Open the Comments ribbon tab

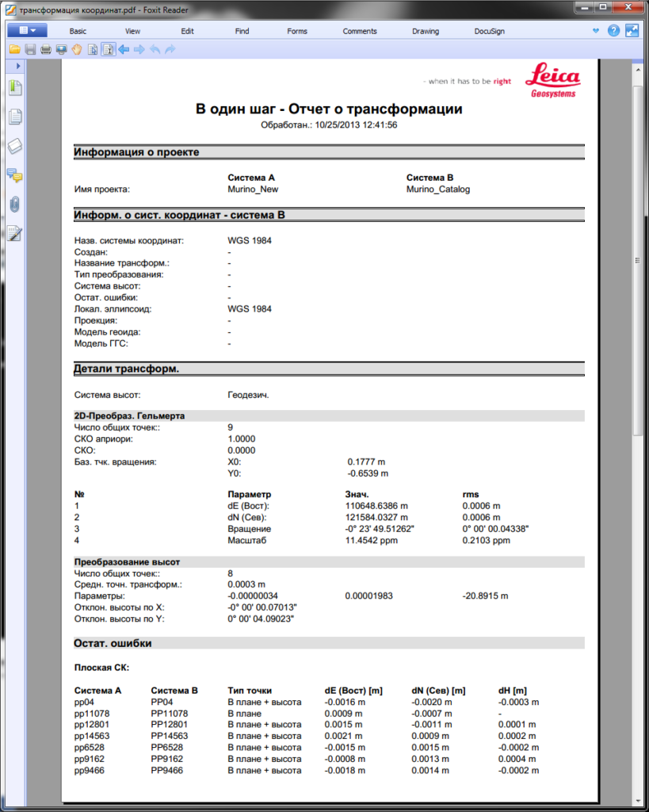point(360,32)
